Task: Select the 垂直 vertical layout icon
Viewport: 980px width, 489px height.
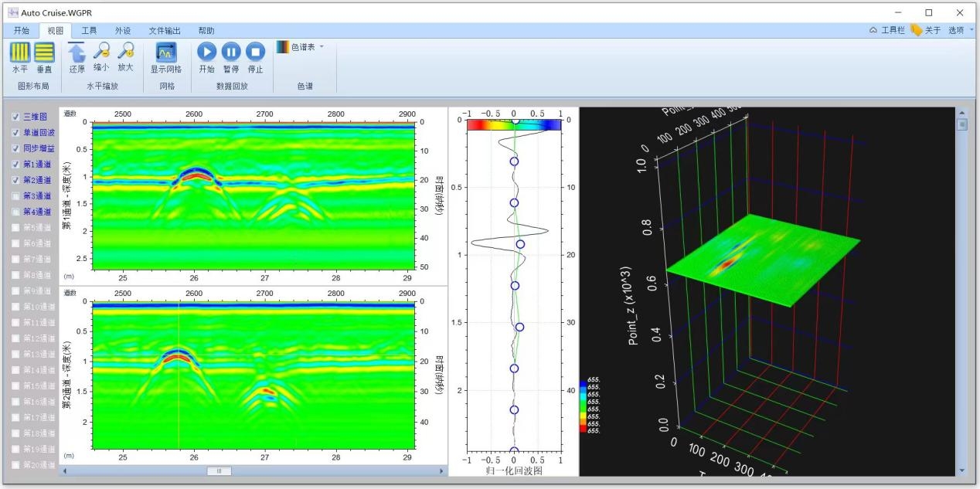Action: (x=44, y=53)
